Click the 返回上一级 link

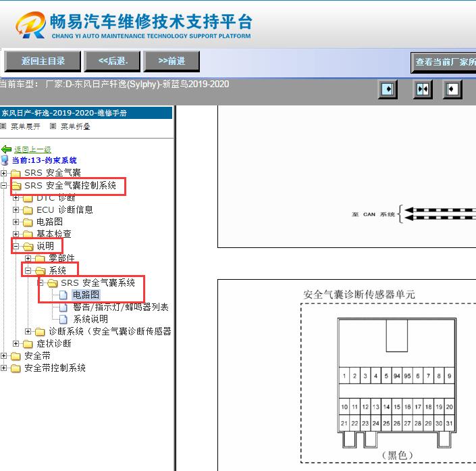point(32,149)
